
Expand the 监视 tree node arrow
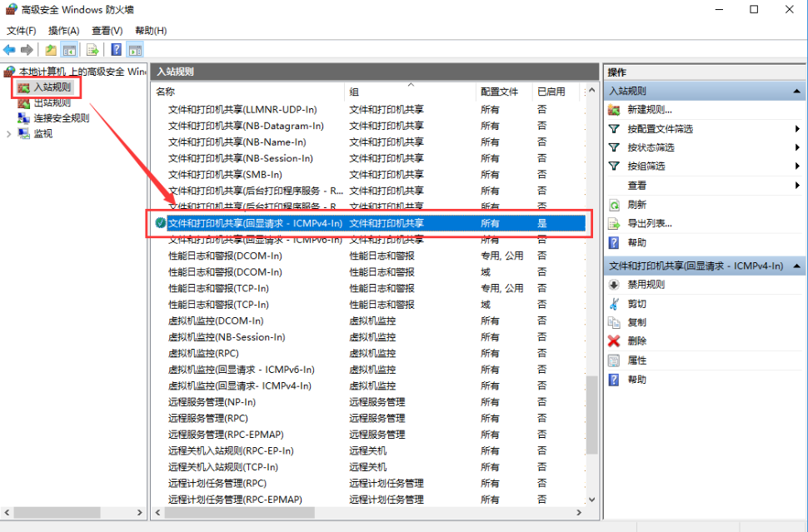point(8,134)
